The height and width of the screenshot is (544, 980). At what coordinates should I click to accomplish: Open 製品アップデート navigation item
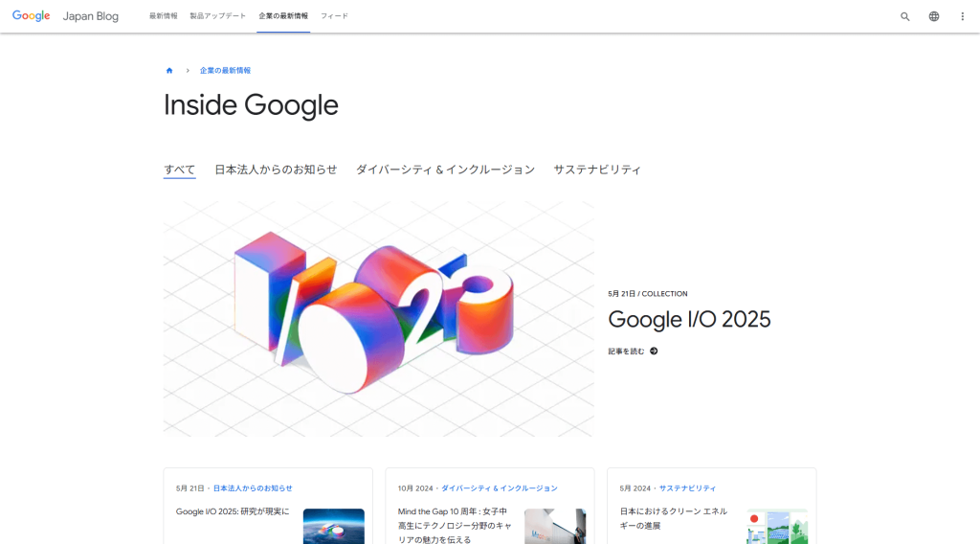coord(218,16)
